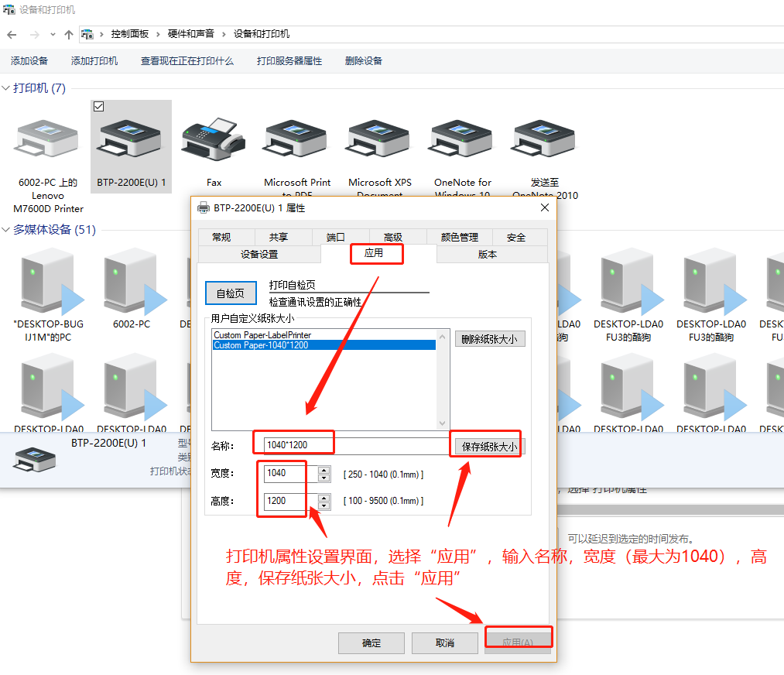
Task: Click the 应用(A) button
Action: [518, 643]
